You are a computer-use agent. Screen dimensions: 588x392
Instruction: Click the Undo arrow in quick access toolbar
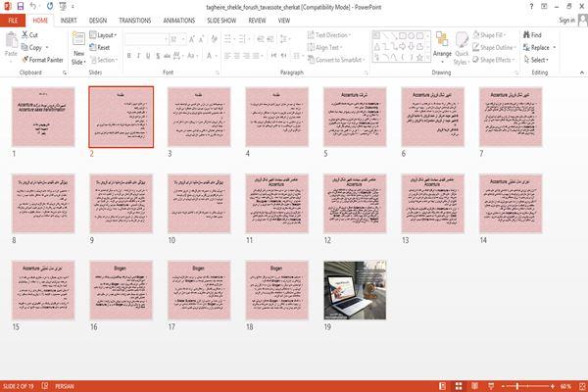(x=33, y=7)
